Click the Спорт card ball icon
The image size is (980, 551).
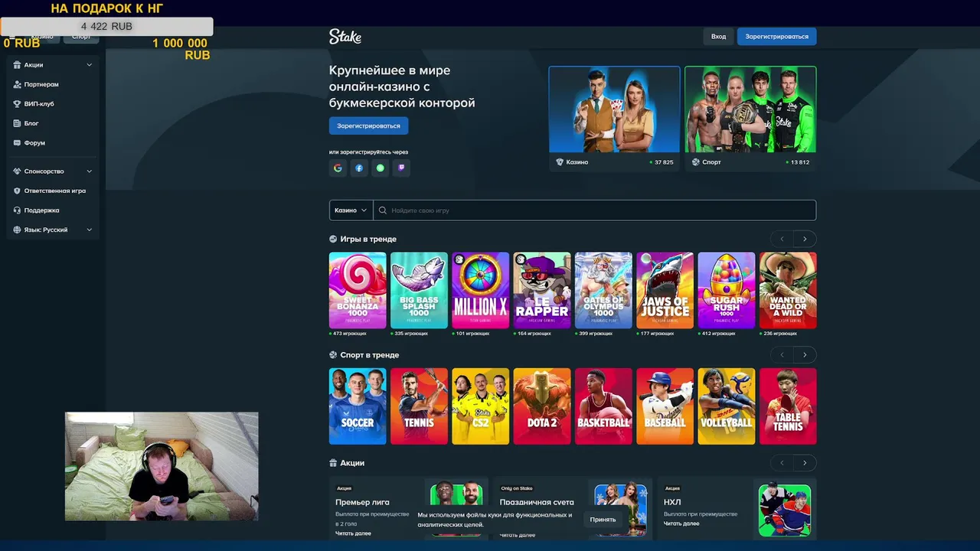[x=696, y=162]
